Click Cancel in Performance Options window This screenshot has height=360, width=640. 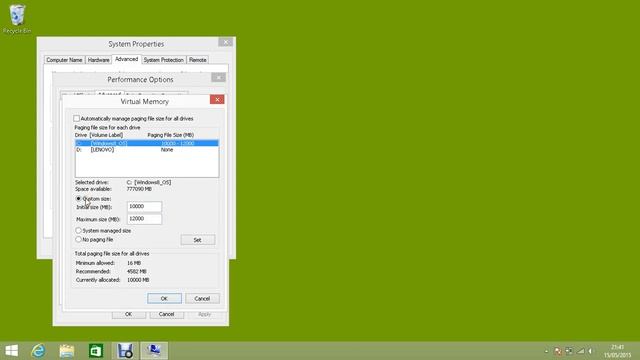click(167, 314)
